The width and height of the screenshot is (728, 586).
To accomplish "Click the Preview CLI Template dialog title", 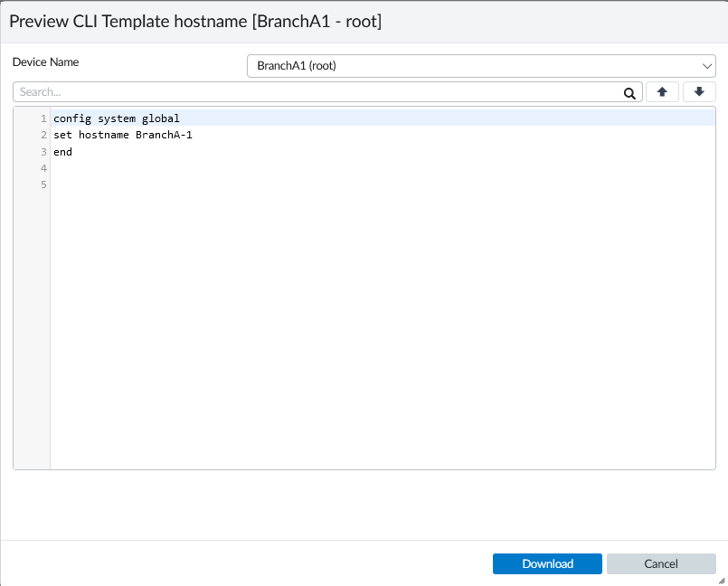I will (x=195, y=21).
